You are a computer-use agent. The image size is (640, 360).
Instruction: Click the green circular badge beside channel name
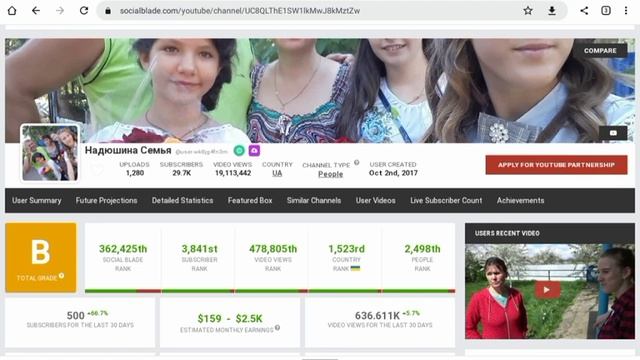pos(239,151)
